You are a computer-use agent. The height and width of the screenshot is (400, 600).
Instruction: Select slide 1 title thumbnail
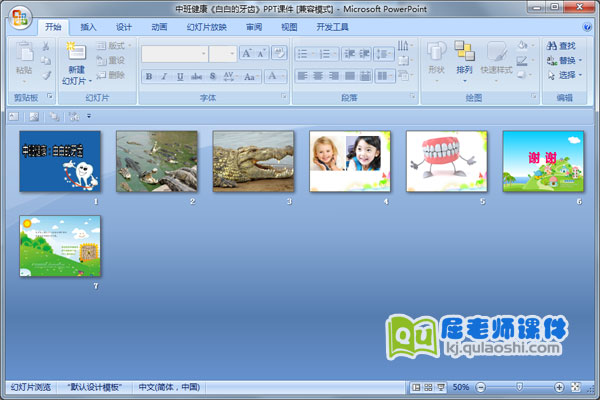(x=60, y=161)
